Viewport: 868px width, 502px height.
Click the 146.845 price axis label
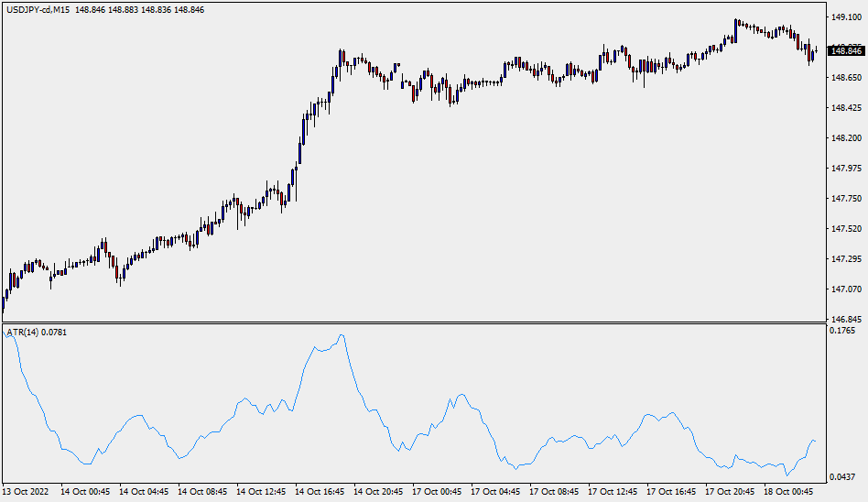(846, 319)
